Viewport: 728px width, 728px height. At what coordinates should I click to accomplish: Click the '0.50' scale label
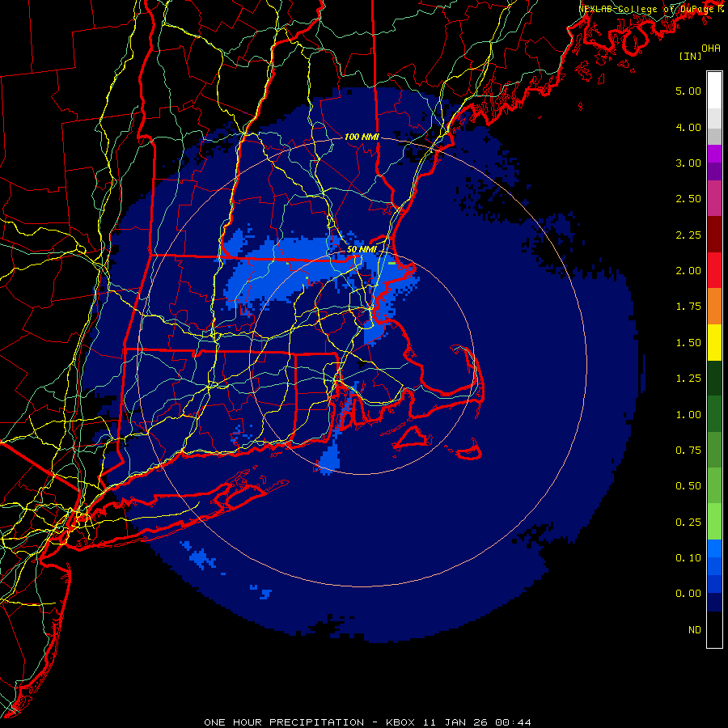(x=688, y=486)
